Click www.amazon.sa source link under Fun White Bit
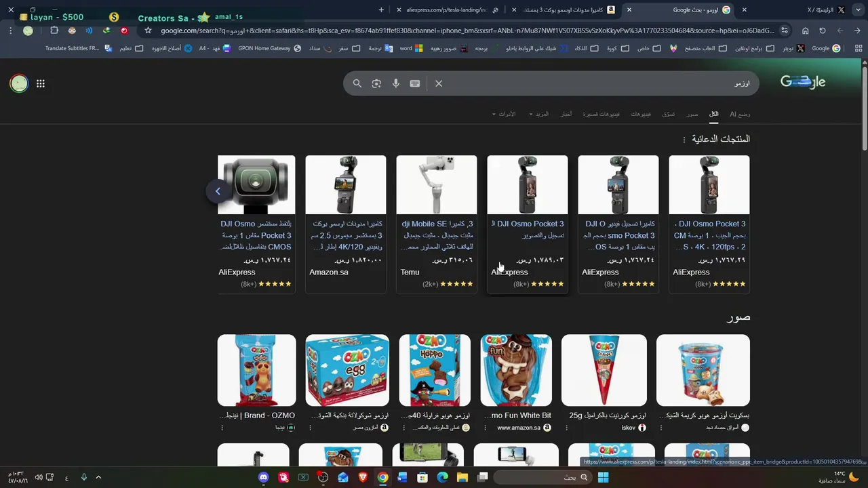868x488 pixels. pyautogui.click(x=524, y=428)
